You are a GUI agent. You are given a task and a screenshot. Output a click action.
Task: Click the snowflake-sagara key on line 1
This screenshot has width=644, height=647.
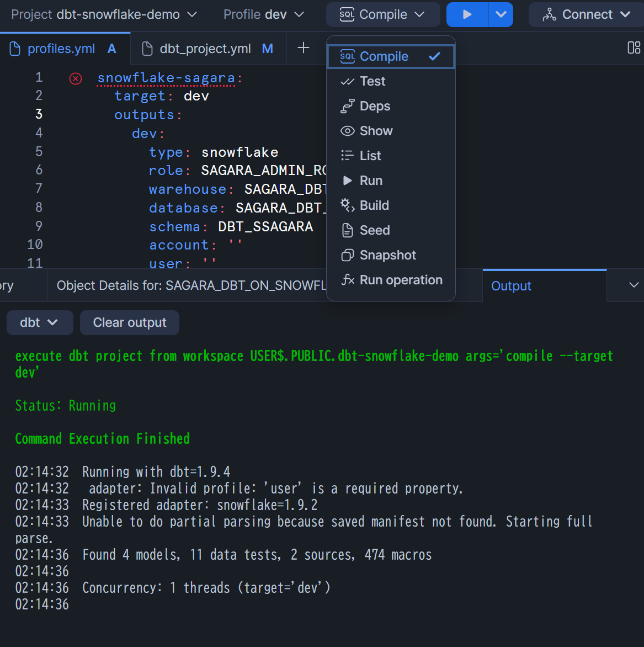click(x=166, y=78)
